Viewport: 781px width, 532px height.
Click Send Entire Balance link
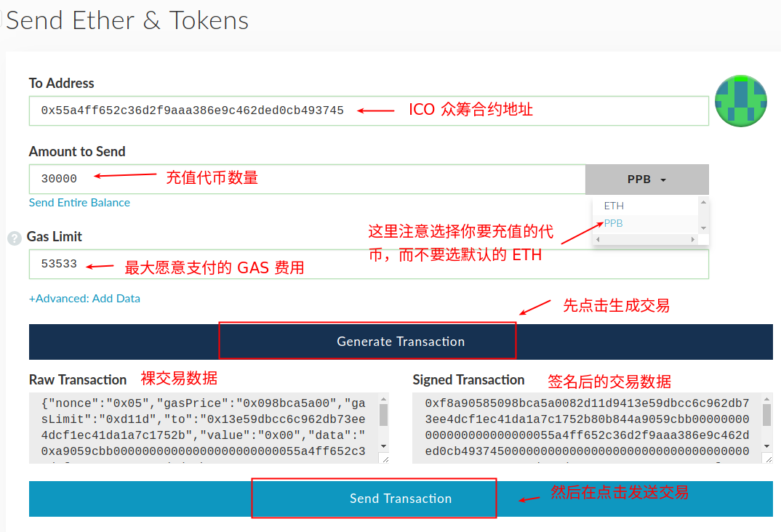point(79,203)
